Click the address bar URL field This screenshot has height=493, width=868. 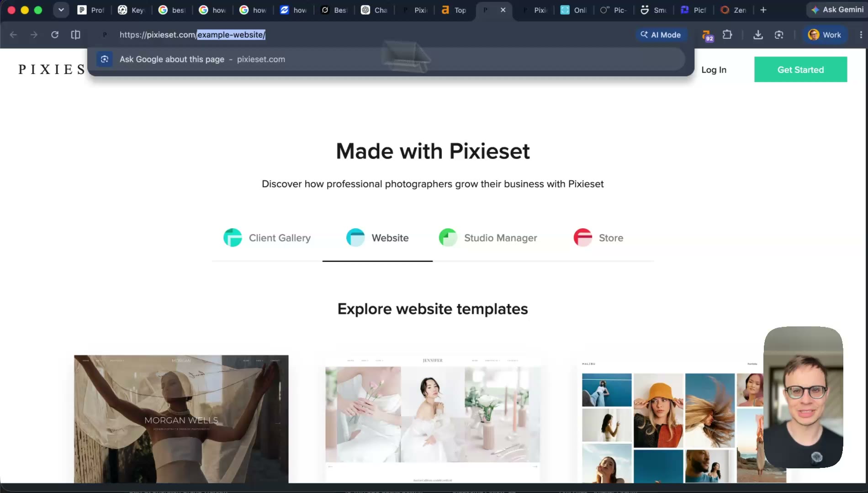pyautogui.click(x=365, y=35)
